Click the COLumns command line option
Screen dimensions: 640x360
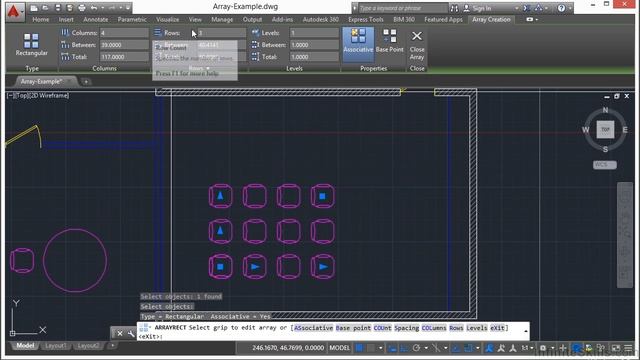[x=434, y=328]
